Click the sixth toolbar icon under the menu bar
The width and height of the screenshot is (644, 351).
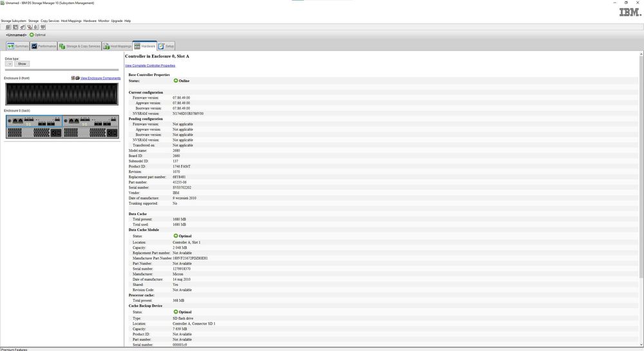click(x=43, y=27)
